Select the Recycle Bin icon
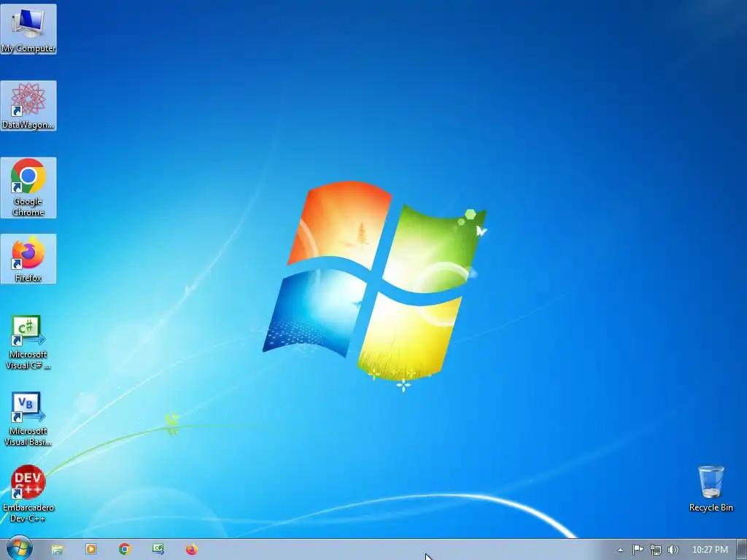Screen dimensions: 747x560 (x=711, y=489)
